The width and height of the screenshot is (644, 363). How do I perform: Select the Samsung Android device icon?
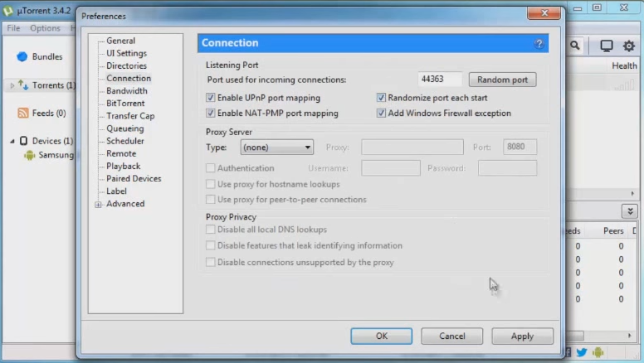tap(30, 155)
